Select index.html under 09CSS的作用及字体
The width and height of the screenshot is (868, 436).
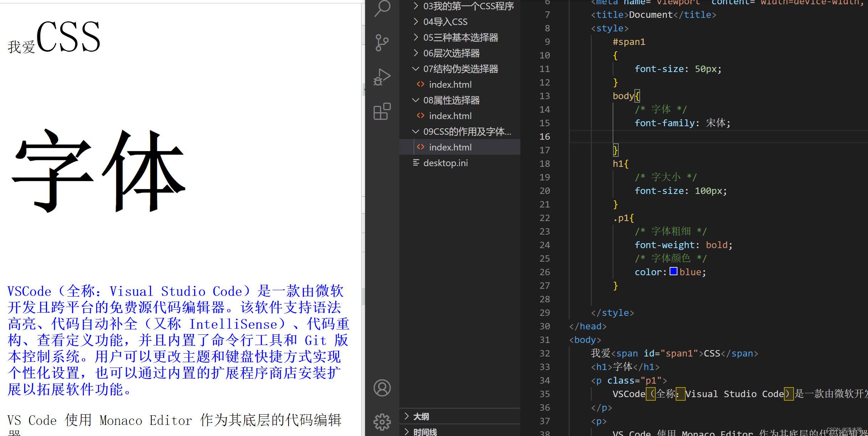450,147
